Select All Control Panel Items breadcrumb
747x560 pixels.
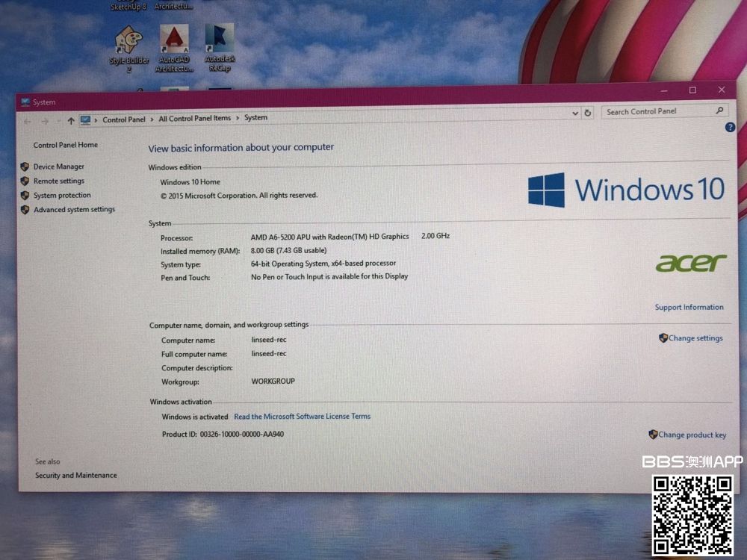point(195,119)
